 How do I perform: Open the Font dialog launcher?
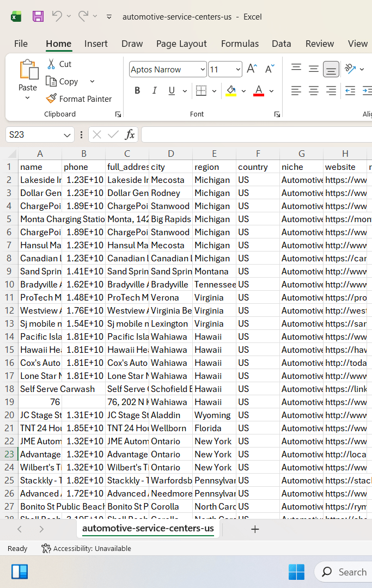[x=277, y=114]
